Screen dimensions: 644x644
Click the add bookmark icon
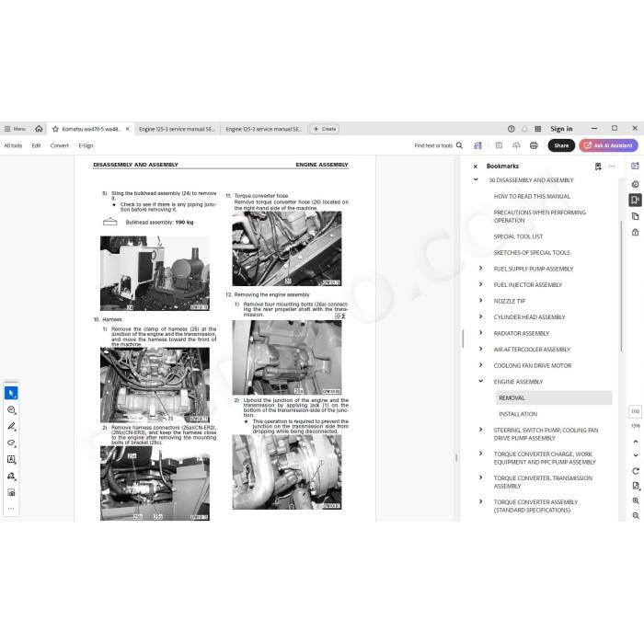[598, 167]
